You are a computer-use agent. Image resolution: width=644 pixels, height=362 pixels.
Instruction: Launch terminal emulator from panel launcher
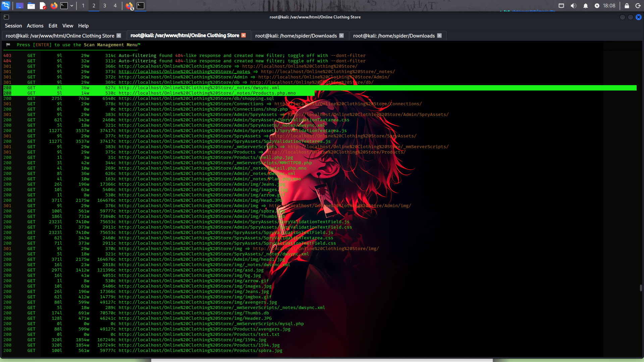(64, 6)
